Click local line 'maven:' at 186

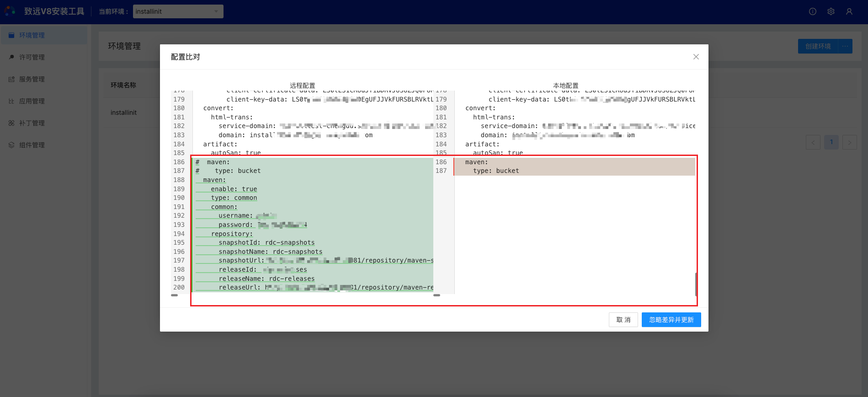tap(477, 162)
